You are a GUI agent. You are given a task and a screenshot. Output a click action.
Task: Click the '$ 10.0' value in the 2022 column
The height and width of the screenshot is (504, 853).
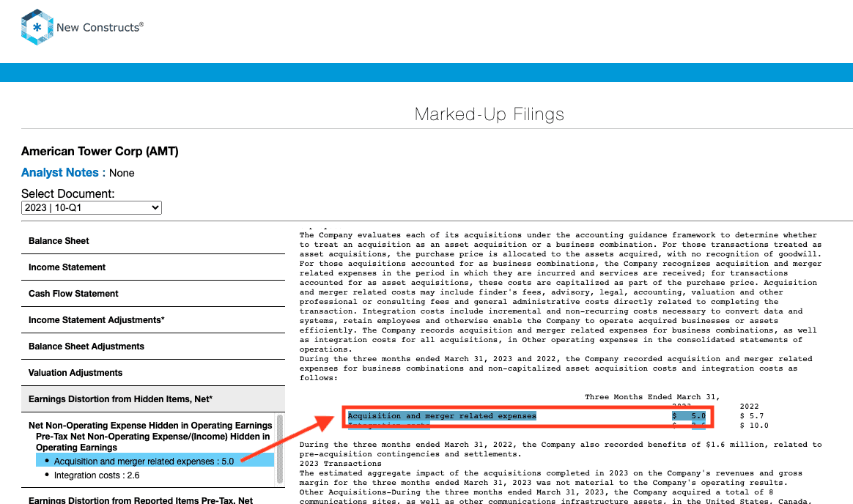point(754,425)
